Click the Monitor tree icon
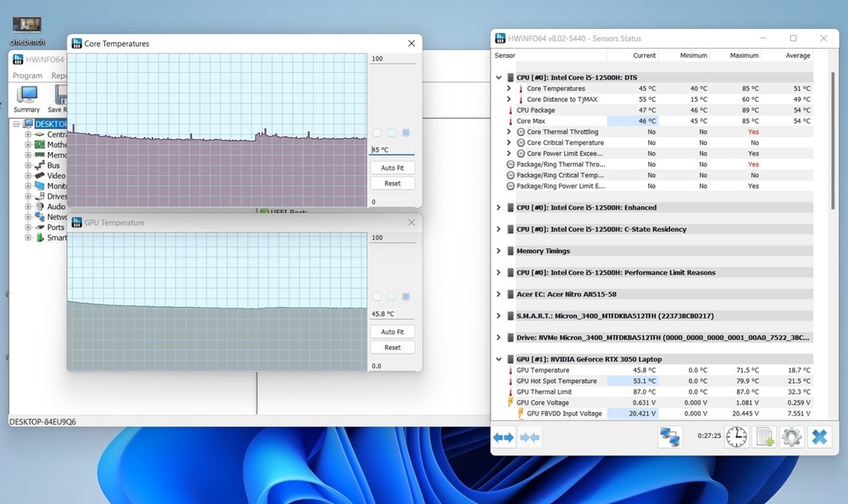The image size is (848, 504). [40, 186]
